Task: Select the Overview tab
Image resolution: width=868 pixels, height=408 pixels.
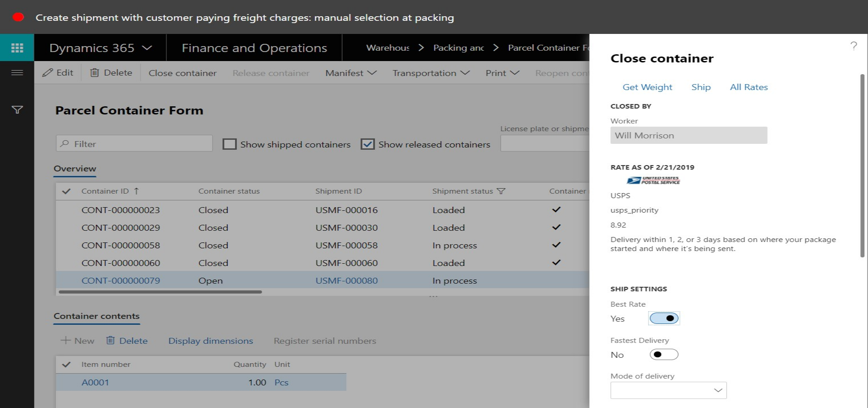Action: click(75, 169)
